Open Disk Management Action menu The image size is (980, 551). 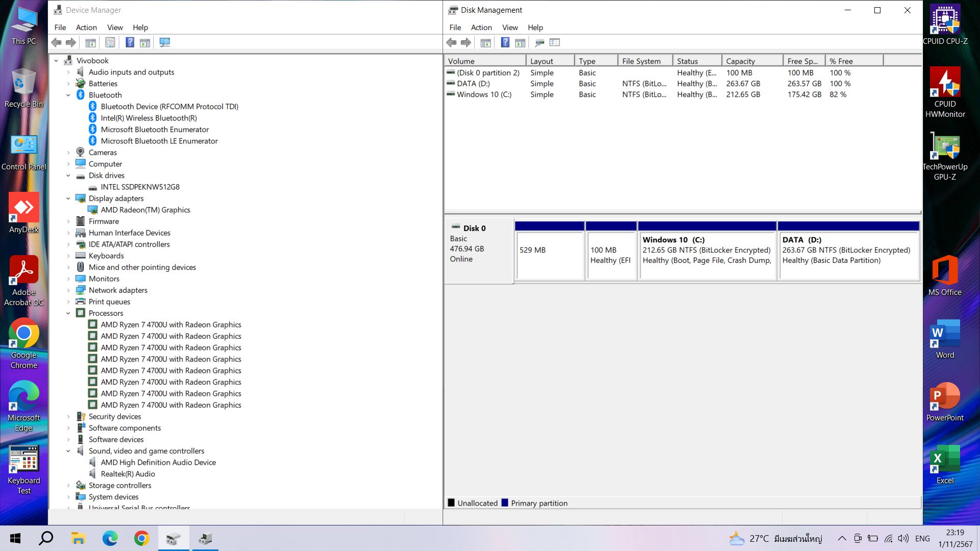[481, 28]
